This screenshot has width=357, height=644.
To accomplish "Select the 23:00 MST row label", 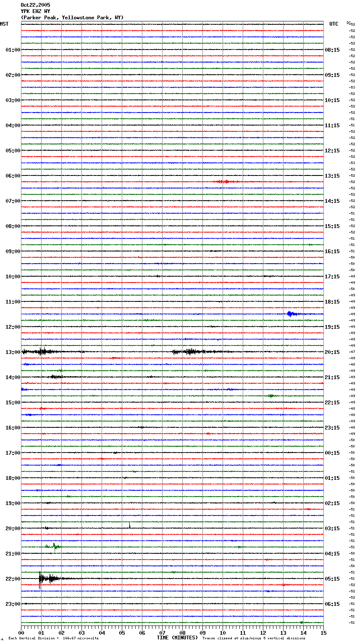I will (13, 604).
